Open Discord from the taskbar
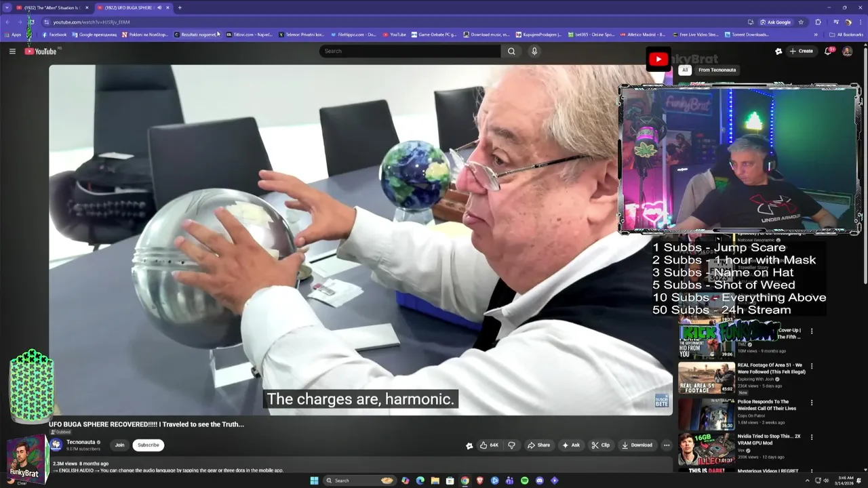Viewport: 868px width, 488px height. point(539,481)
